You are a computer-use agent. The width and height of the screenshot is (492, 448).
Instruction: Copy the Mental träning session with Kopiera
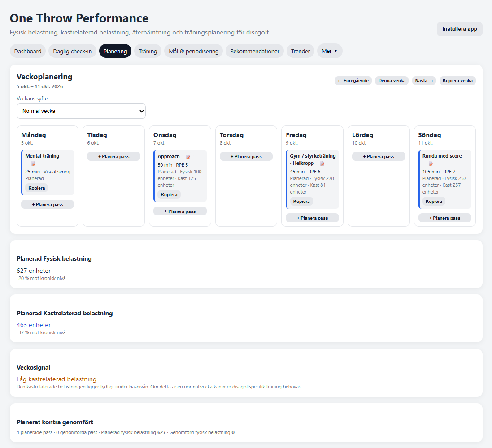[x=37, y=188]
